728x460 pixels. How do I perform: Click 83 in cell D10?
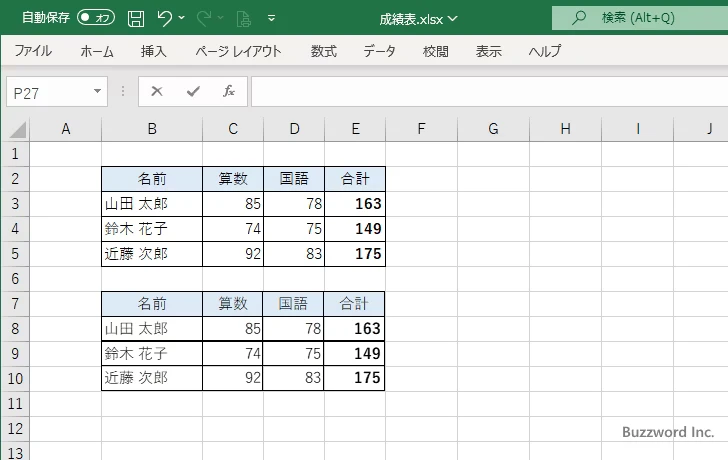pos(293,378)
